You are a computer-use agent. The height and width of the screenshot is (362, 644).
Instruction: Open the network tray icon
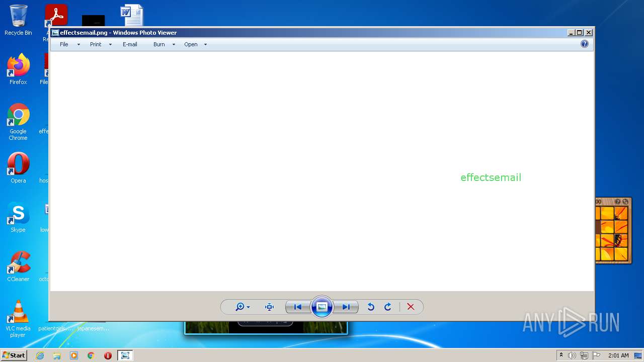(584, 355)
